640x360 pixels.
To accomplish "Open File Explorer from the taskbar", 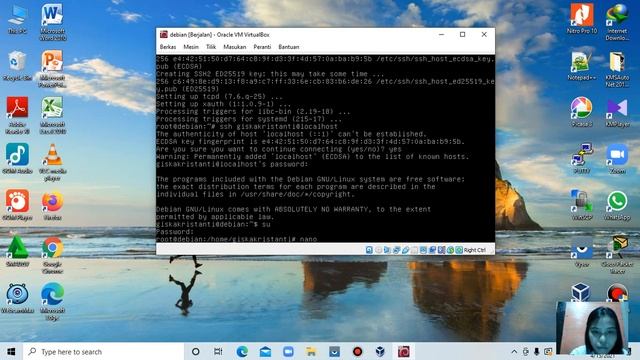I will [311, 351].
